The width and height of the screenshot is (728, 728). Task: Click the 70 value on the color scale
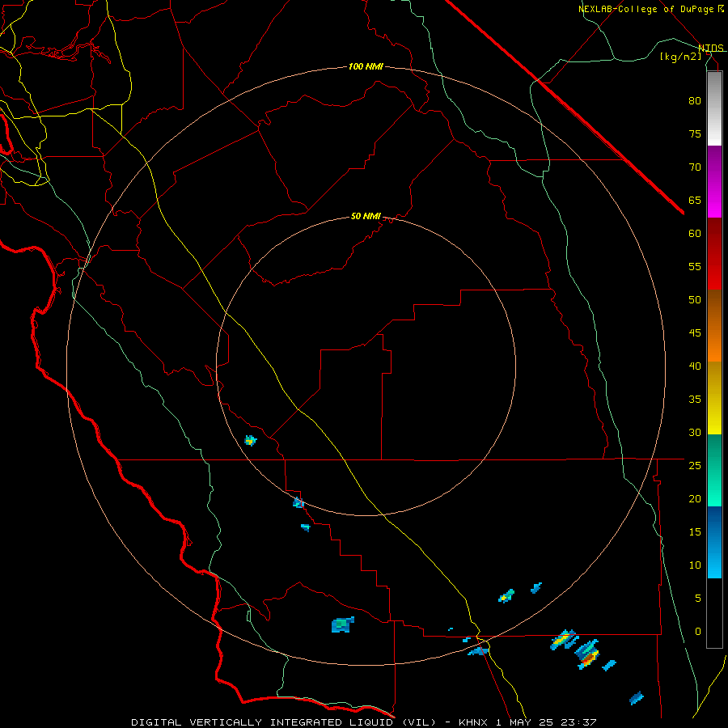coord(695,167)
